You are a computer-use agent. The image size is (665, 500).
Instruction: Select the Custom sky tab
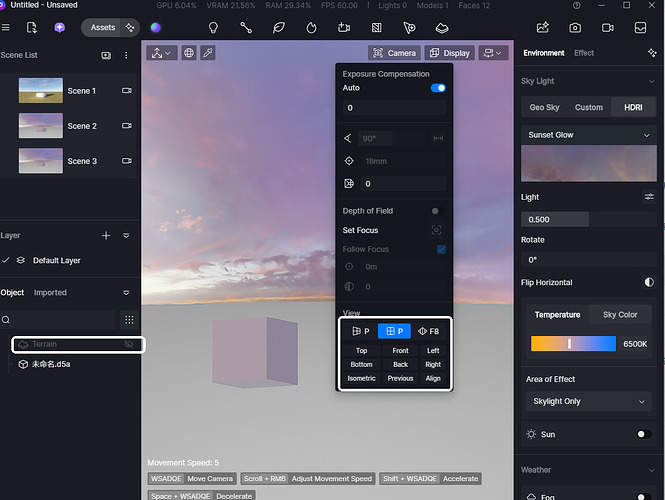coord(589,107)
